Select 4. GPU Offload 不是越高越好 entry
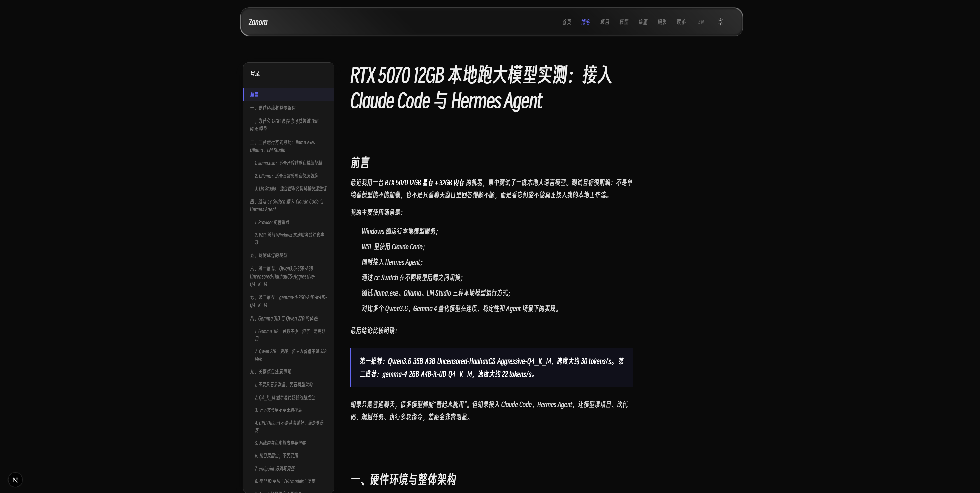 [x=289, y=427]
